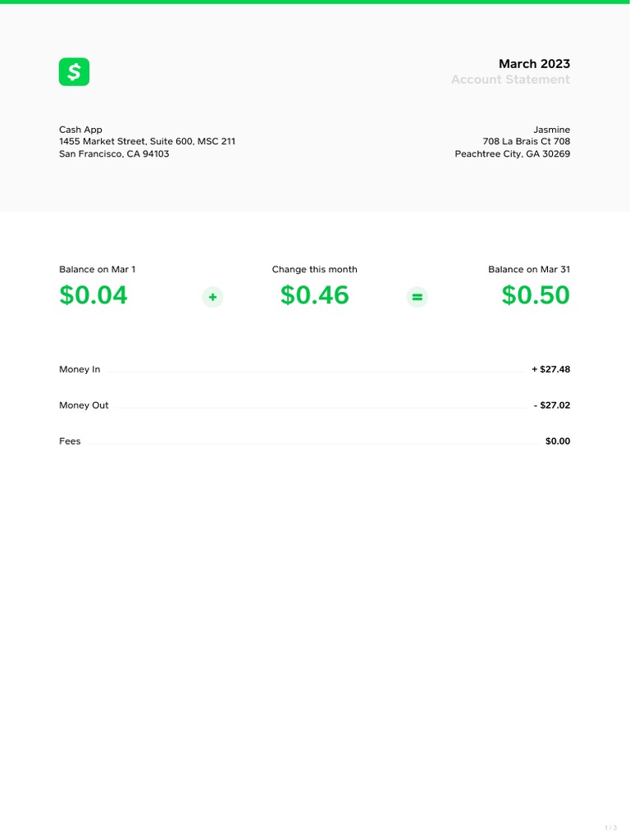
Task: Click the $0.50 ending balance amount
Action: pyautogui.click(x=536, y=295)
